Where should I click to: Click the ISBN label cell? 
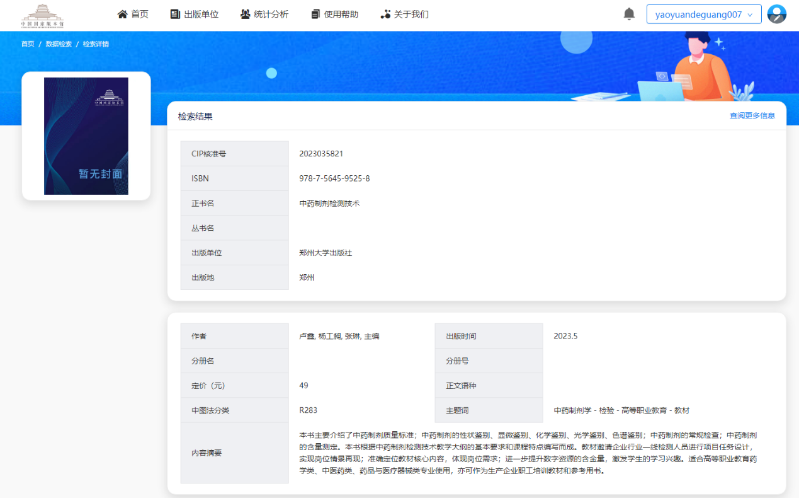(234, 178)
